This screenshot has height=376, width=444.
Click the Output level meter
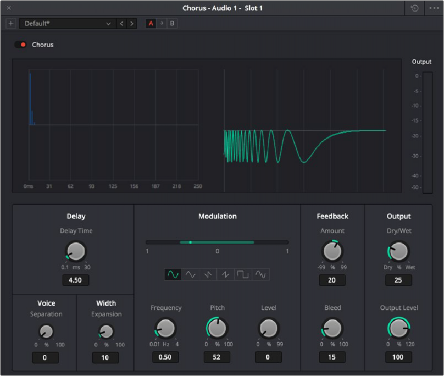[x=428, y=132]
